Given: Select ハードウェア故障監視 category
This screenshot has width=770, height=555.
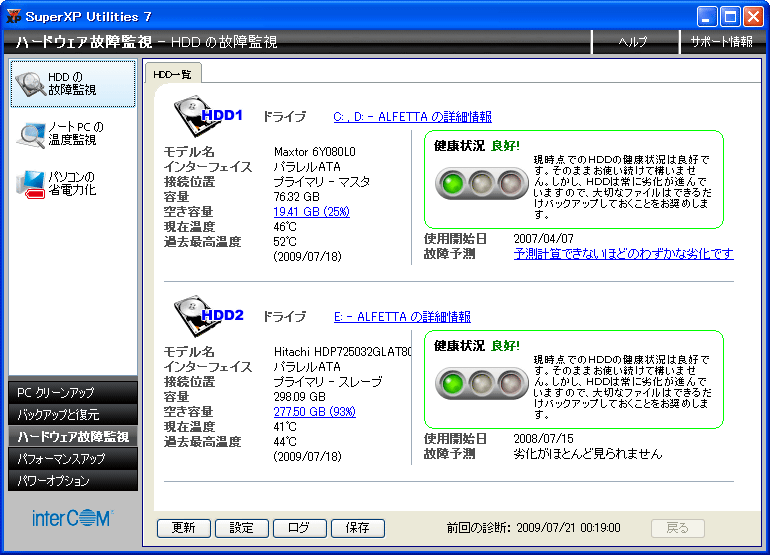Looking at the screenshot, I should point(73,436).
